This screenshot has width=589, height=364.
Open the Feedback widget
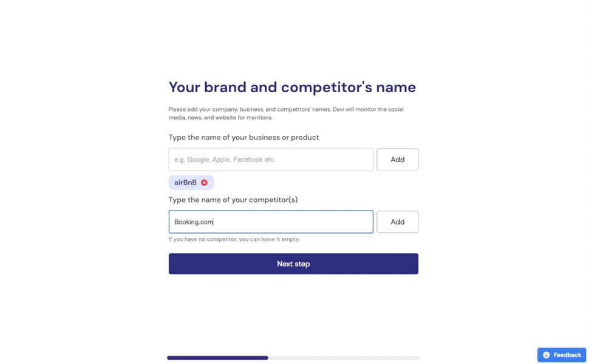pos(561,355)
